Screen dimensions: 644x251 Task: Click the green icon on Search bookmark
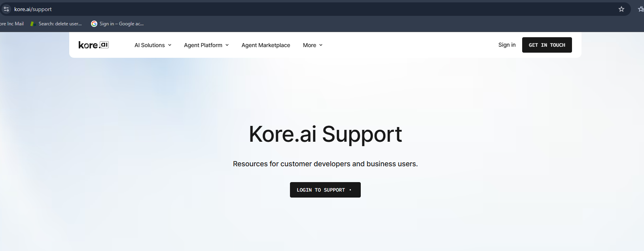coord(33,24)
